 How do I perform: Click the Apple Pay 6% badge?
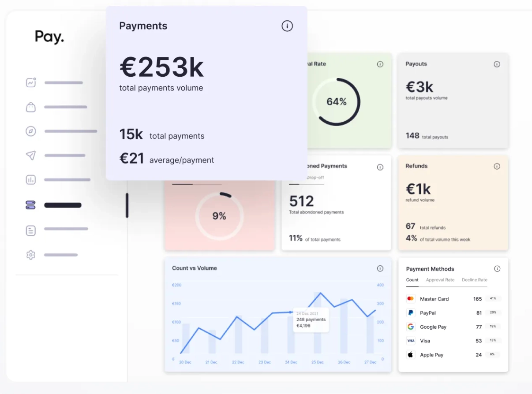[x=493, y=355]
